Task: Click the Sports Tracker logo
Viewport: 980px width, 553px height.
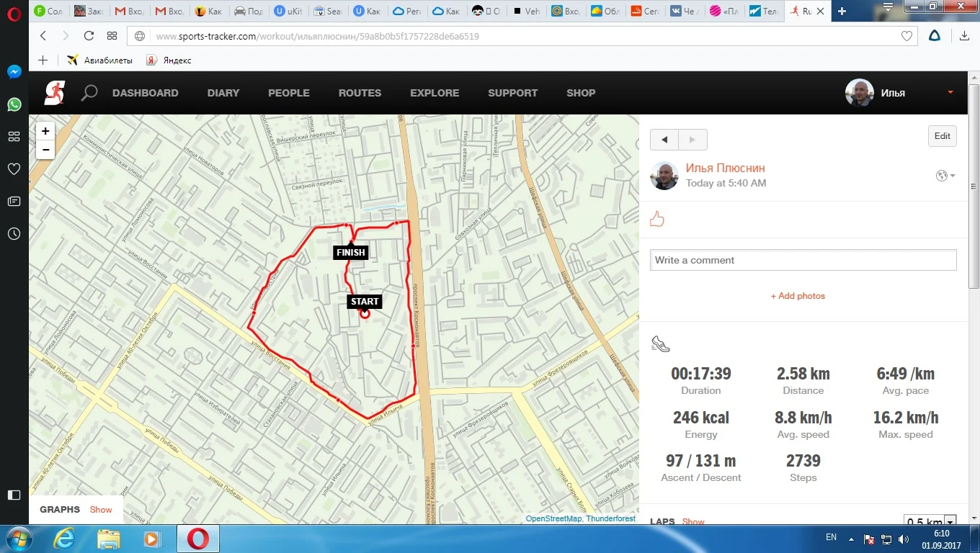Action: 54,93
